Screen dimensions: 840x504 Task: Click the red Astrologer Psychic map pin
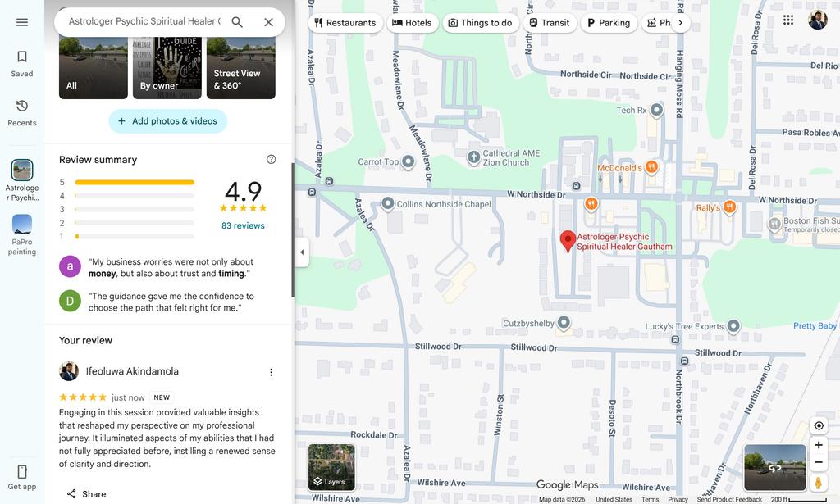pyautogui.click(x=568, y=241)
